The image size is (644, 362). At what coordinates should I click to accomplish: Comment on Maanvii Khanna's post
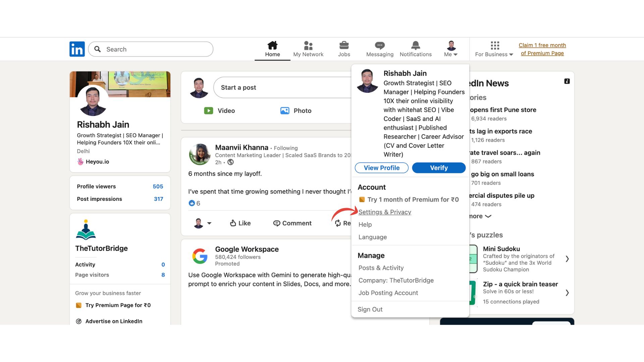point(292,223)
